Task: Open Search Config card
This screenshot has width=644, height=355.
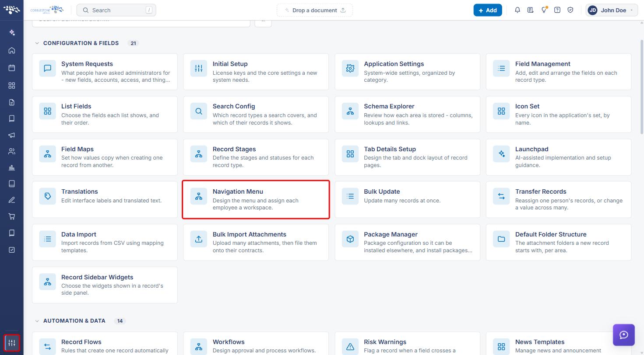Action: tap(256, 115)
